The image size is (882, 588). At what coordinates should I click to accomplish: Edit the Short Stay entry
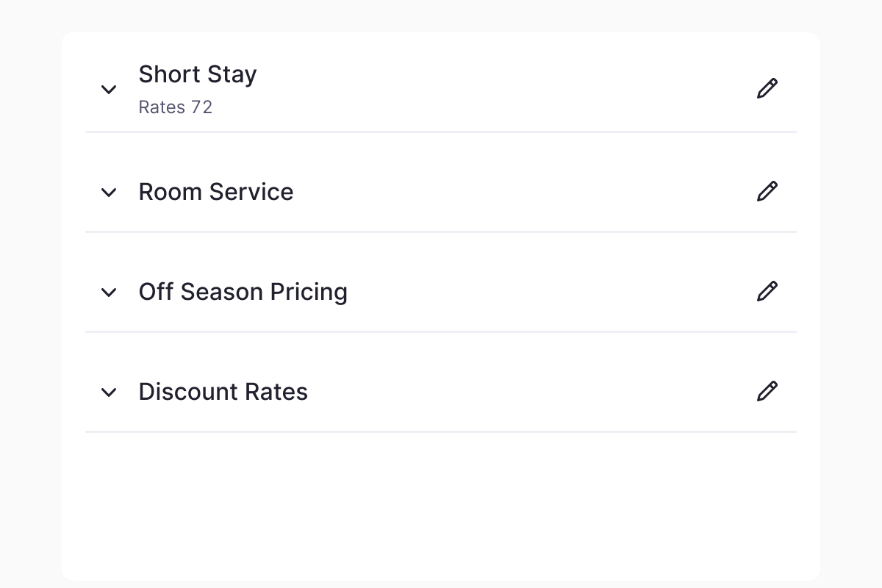point(767,89)
